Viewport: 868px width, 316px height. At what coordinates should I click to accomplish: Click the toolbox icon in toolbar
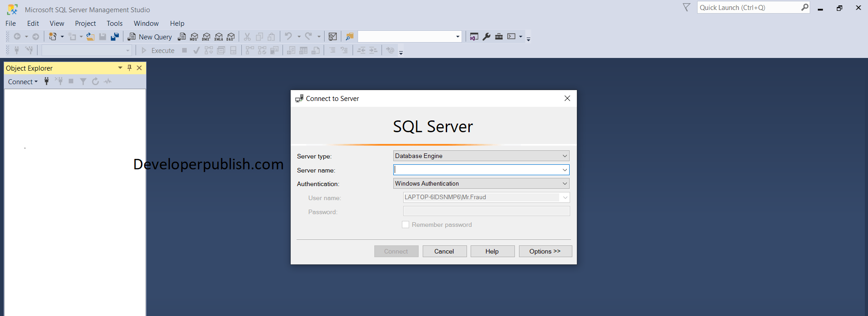pos(499,37)
